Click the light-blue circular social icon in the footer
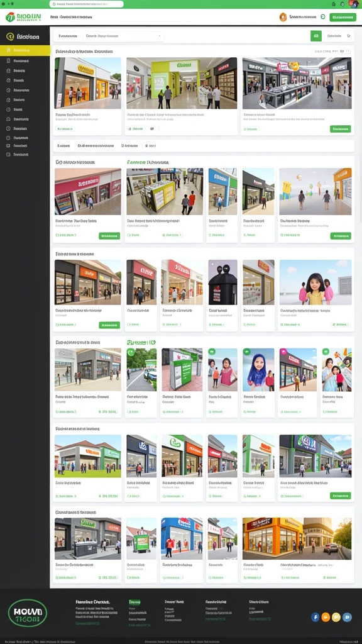Screen dimensions: 362x644 point(347,617)
